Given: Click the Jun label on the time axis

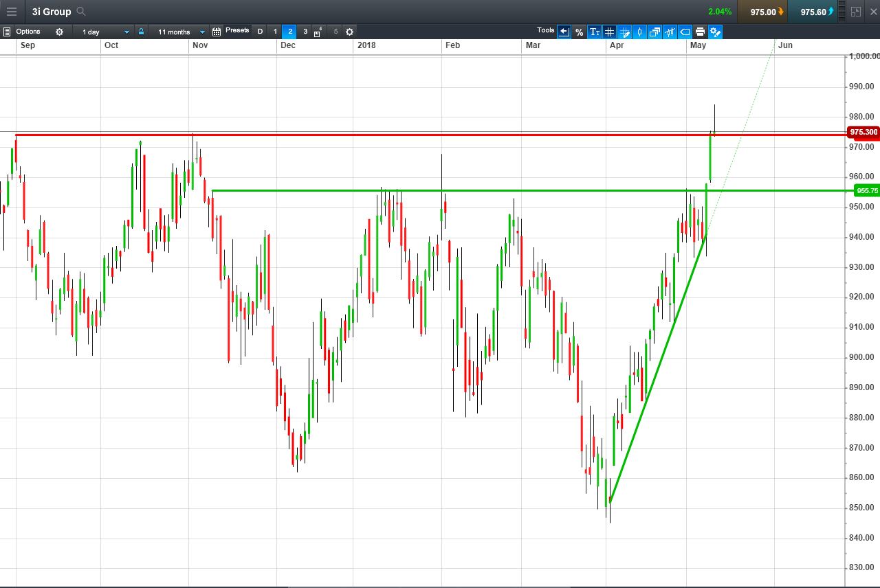Looking at the screenshot, I should pos(785,45).
